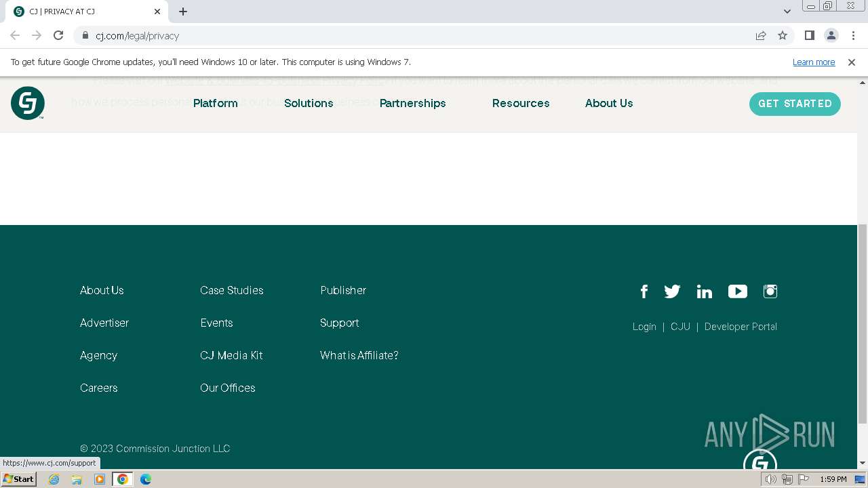Open Partnerships navigation menu
868x488 pixels.
[412, 103]
